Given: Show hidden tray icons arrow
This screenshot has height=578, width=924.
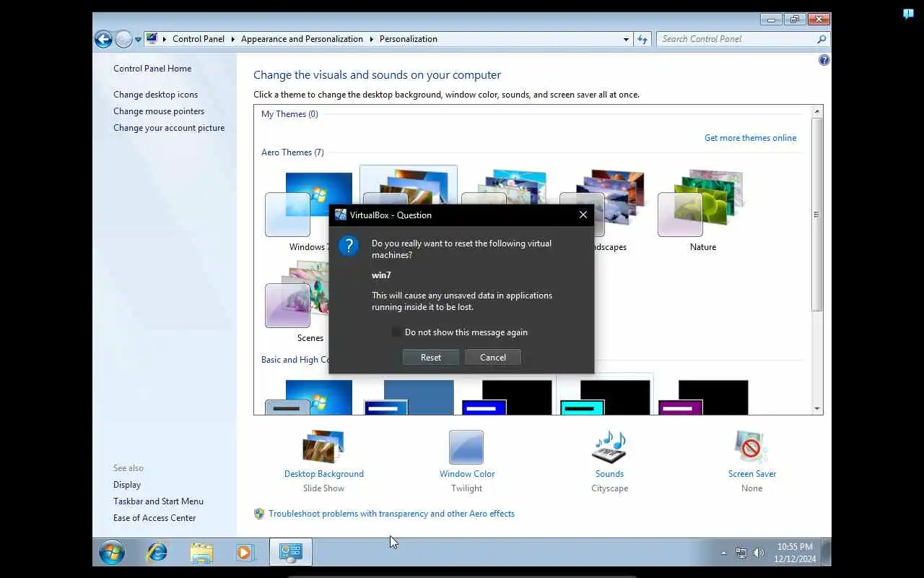Looking at the screenshot, I should coord(723,553).
